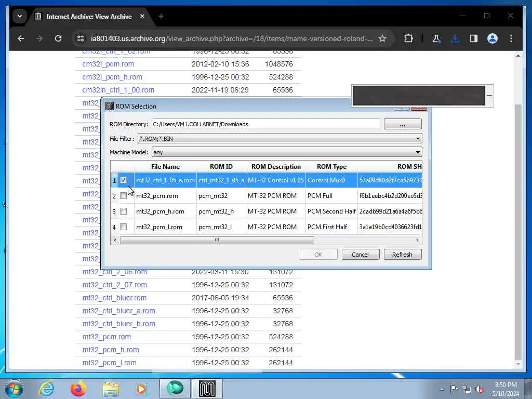Click Cancel in ROM Selection dialog
Image resolution: width=532 pixels, height=399 pixels.
(361, 255)
